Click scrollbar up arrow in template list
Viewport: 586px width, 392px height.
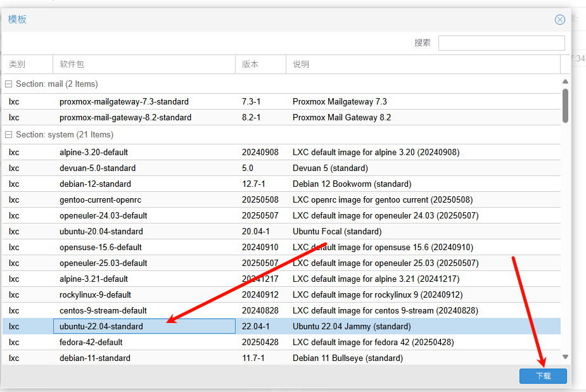565,82
